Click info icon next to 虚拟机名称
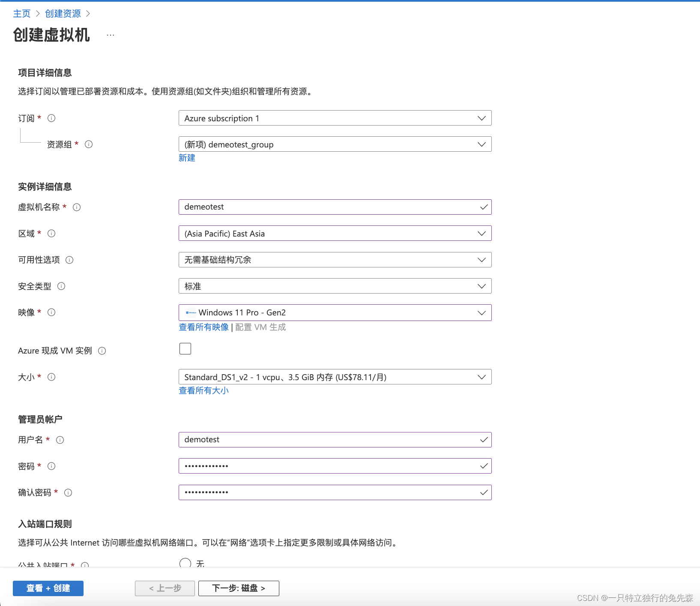Screen dimensions: 700x606 pyautogui.click(x=77, y=207)
